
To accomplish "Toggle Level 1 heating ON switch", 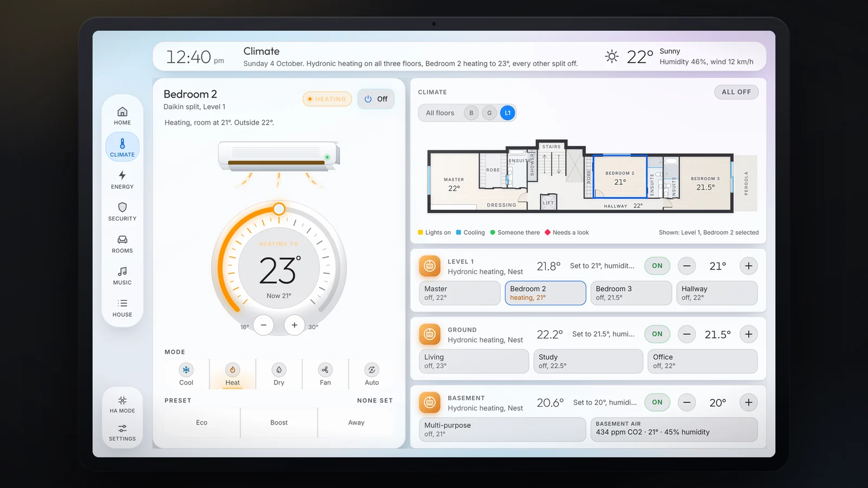I will tap(658, 266).
